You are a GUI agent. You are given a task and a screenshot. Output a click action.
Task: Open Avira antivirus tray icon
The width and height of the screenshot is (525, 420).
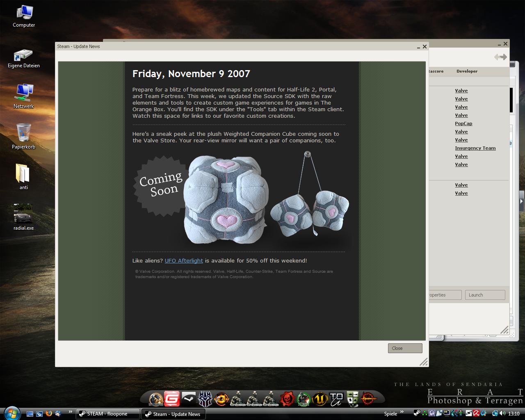pos(477,413)
